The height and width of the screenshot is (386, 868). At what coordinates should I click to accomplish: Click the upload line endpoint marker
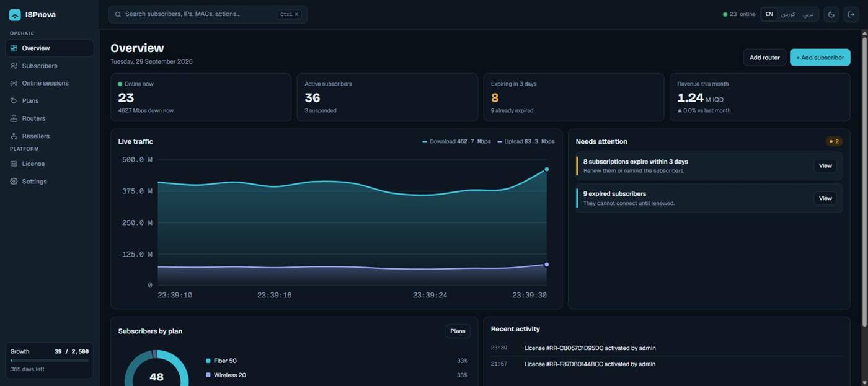point(546,265)
